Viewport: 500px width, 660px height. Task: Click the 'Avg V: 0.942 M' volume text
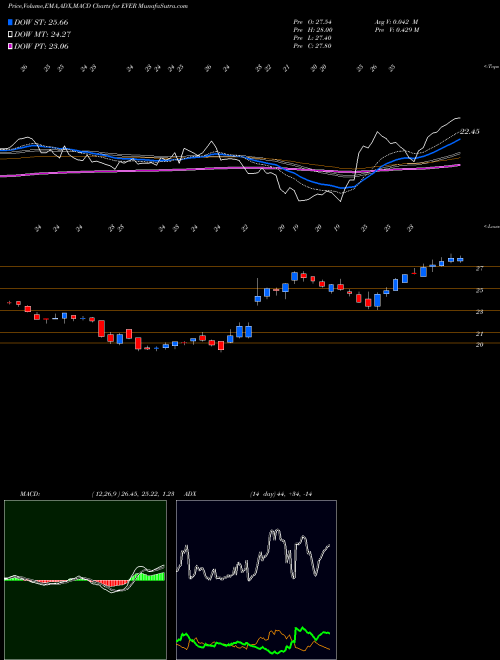pyautogui.click(x=396, y=22)
